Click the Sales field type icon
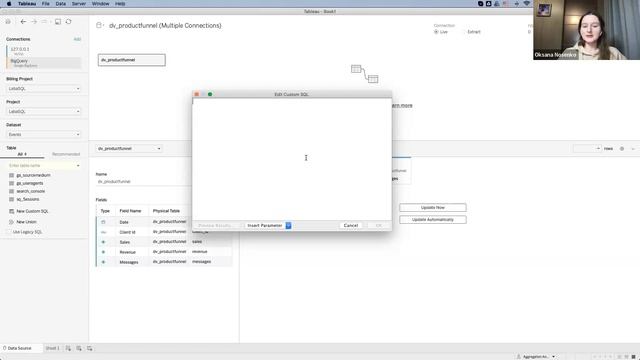The width and height of the screenshot is (640, 360). (103, 242)
